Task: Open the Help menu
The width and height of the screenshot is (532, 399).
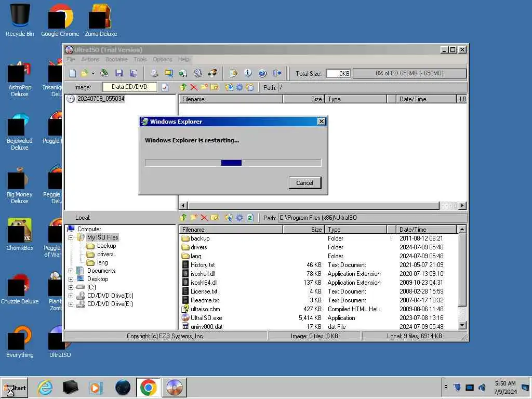Action: [x=183, y=59]
